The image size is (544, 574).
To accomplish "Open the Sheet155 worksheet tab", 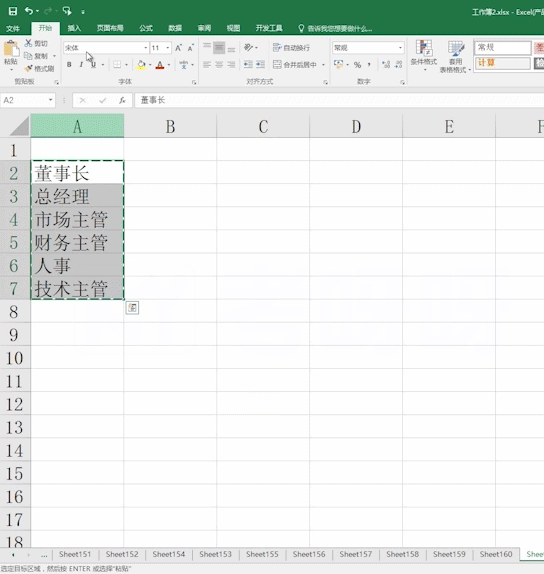I will tap(262, 554).
